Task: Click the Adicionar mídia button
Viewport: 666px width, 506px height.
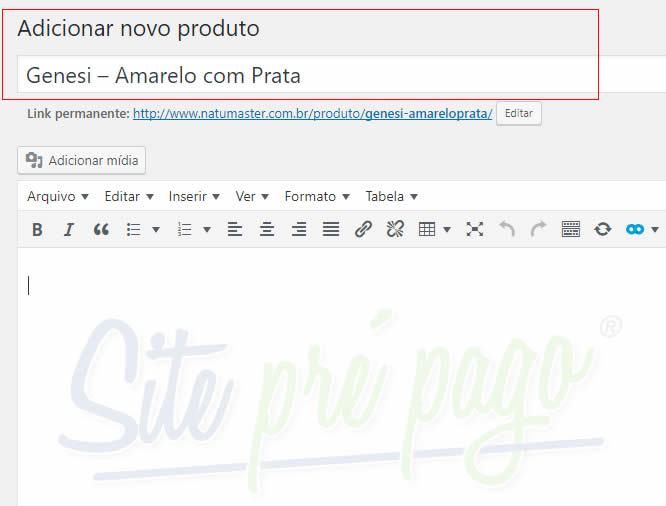Action: [82, 160]
